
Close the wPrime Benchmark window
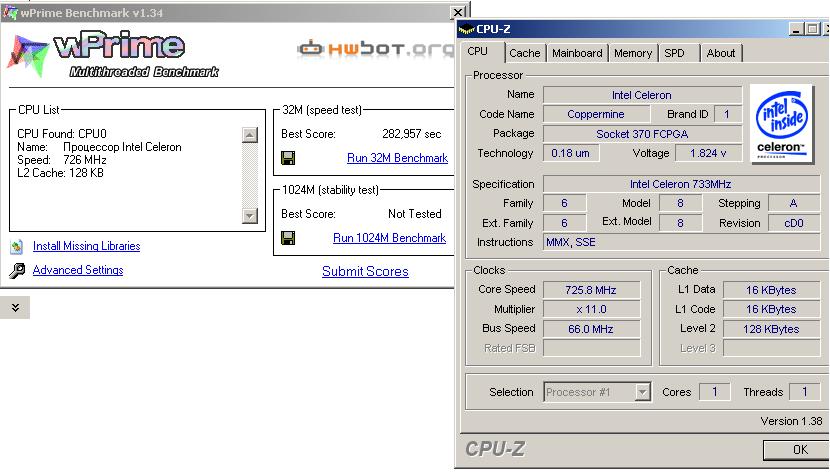point(458,12)
